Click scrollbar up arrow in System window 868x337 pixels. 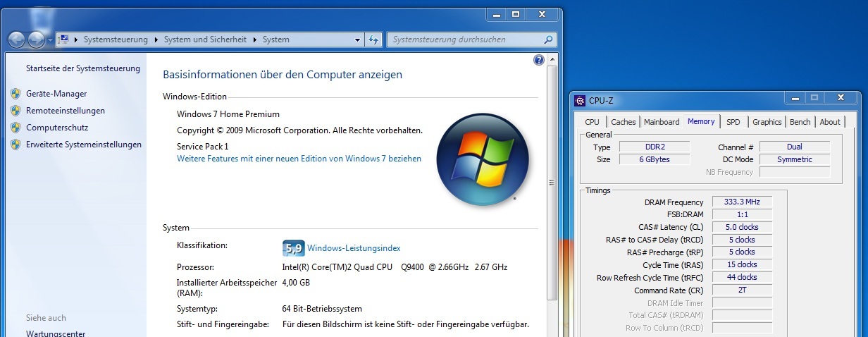[552, 60]
